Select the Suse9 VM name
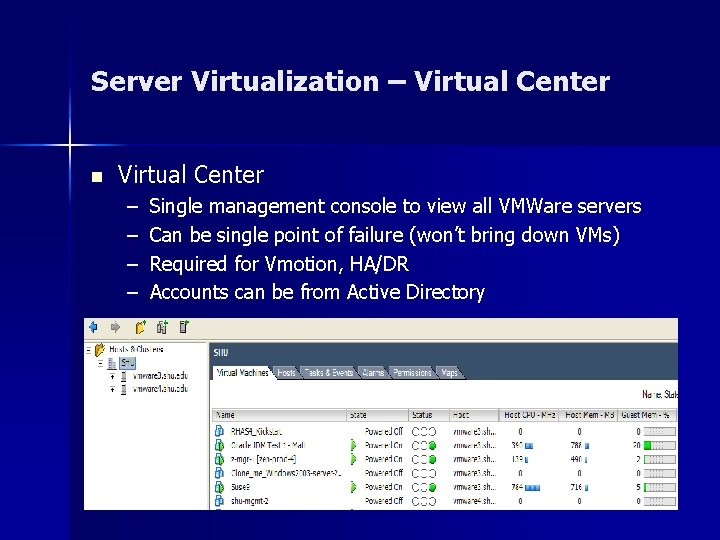The image size is (720, 540). click(x=240, y=487)
